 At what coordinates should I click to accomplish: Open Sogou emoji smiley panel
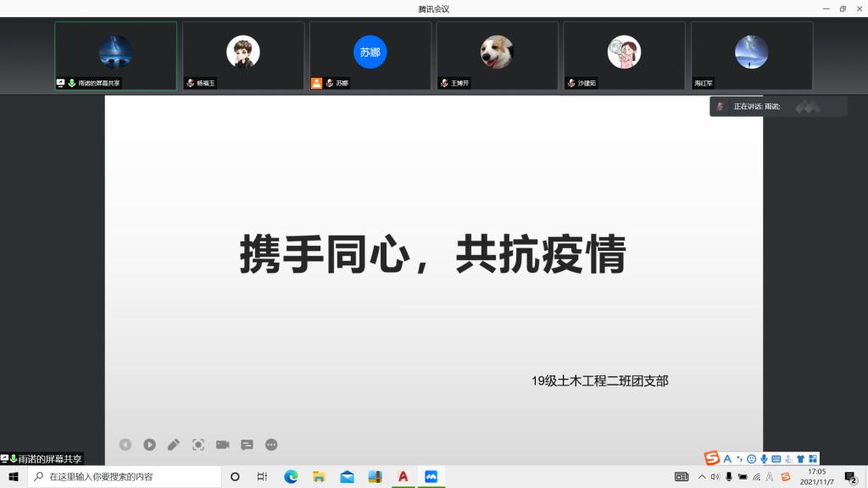tap(751, 458)
